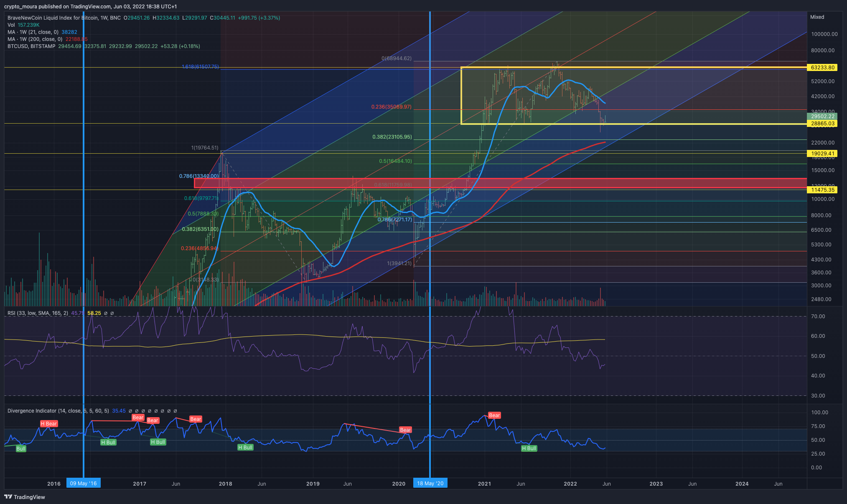Select the 18 May '20 date marker
The width and height of the screenshot is (847, 504).
point(430,484)
